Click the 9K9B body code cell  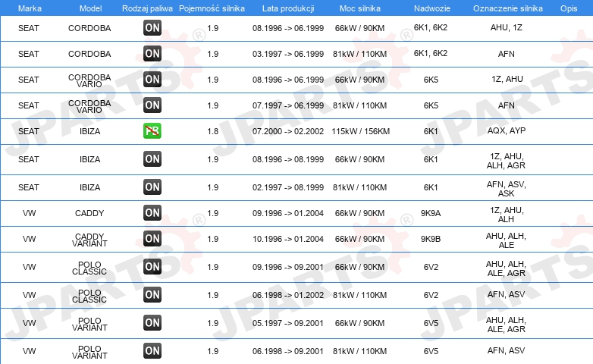(x=431, y=239)
